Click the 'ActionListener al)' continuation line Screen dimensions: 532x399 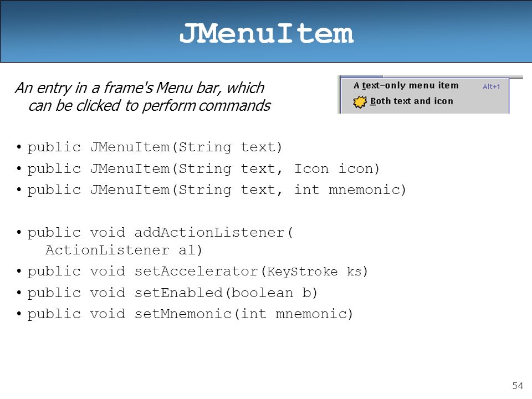tap(124, 250)
